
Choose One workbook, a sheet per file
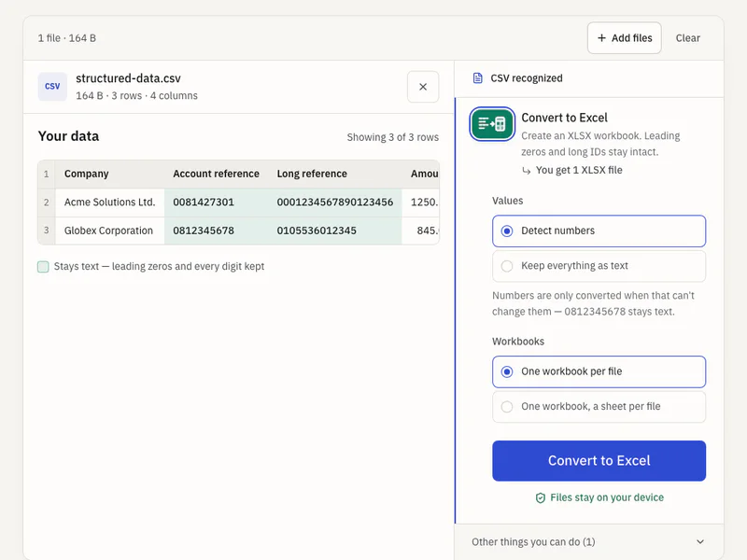coord(599,407)
